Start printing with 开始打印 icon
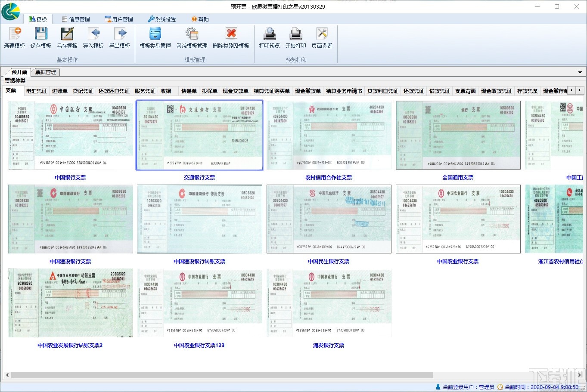This screenshot has width=587, height=392. click(296, 34)
